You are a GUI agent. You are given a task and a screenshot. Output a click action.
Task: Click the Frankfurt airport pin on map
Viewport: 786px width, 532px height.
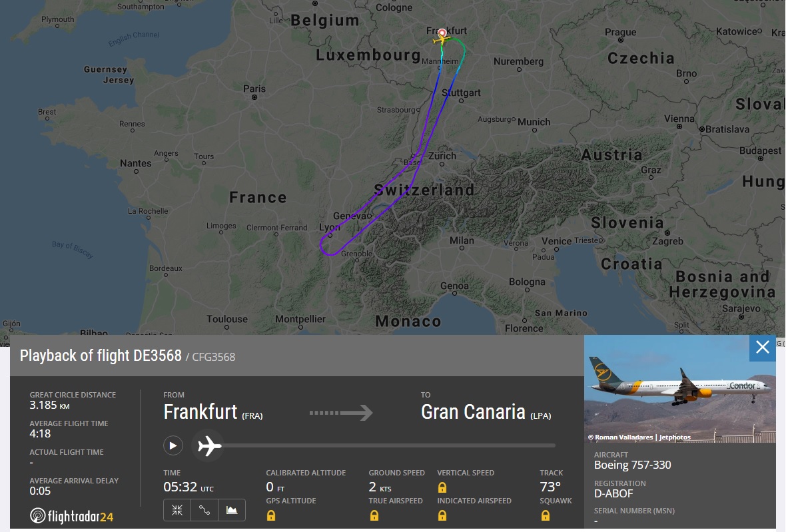click(x=442, y=31)
